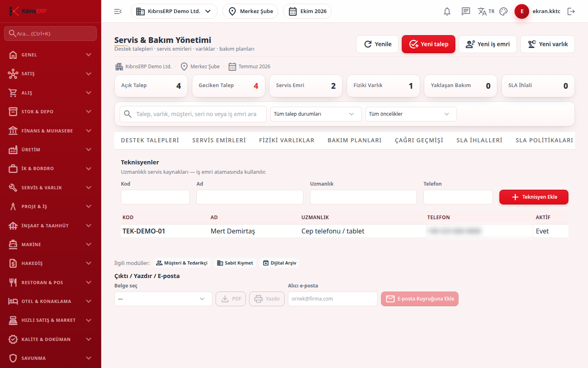Collapse the sidebar menu icon
The width and height of the screenshot is (588, 368).
click(x=118, y=11)
